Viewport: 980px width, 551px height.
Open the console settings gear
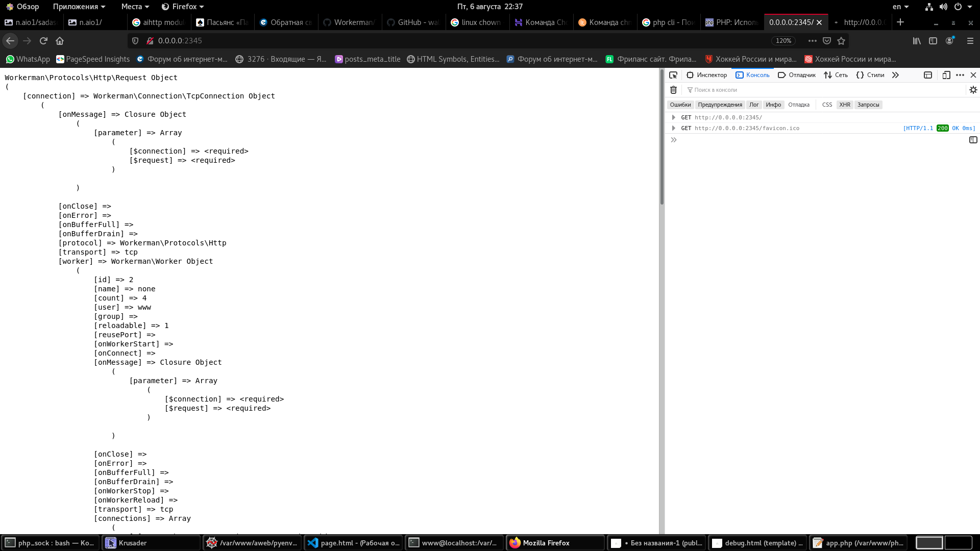tap(973, 90)
